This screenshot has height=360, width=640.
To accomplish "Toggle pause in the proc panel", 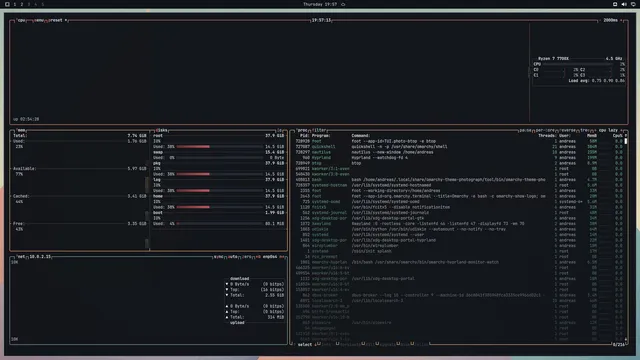I will click(x=525, y=130).
